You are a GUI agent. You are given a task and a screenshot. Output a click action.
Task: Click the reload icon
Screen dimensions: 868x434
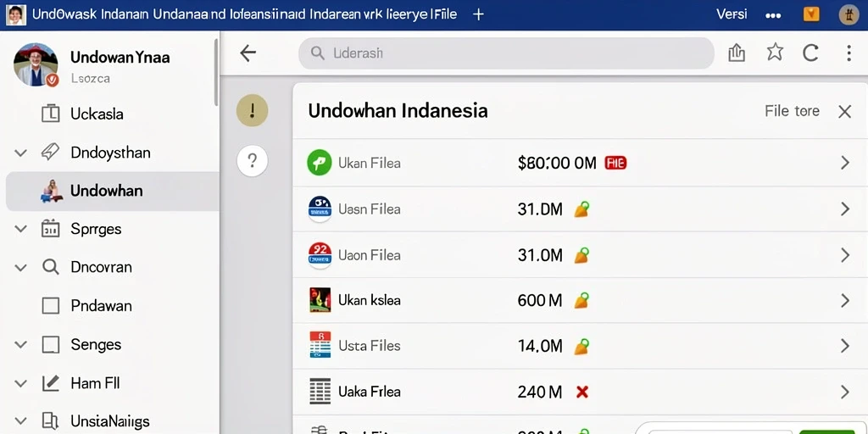click(x=810, y=53)
